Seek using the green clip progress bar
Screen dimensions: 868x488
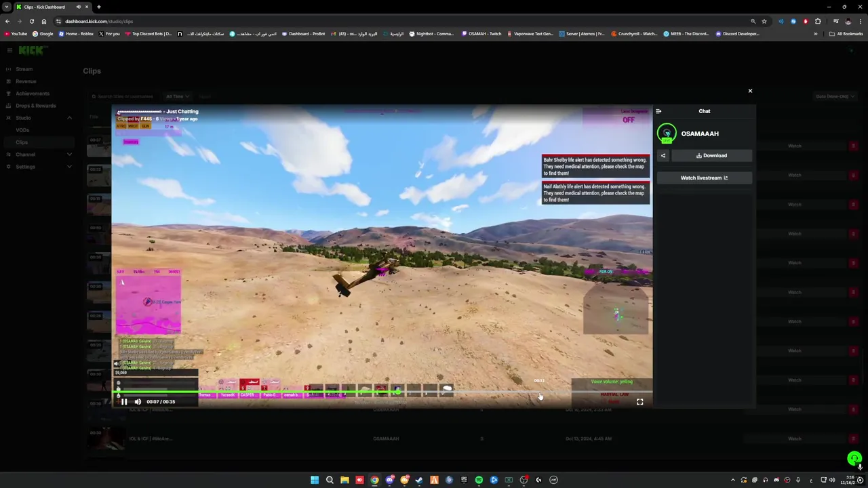pos(382,392)
